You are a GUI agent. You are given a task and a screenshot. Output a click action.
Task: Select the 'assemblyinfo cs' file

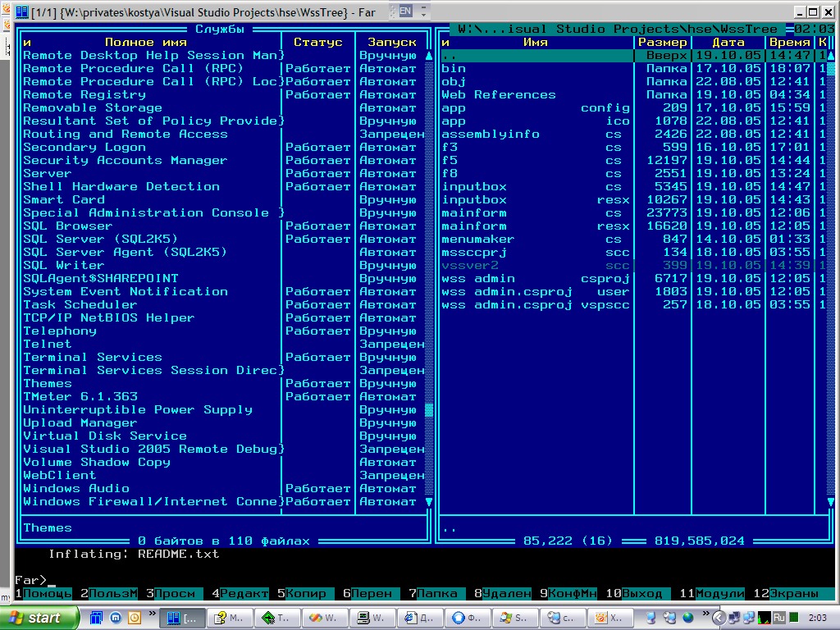pyautogui.click(x=634, y=134)
